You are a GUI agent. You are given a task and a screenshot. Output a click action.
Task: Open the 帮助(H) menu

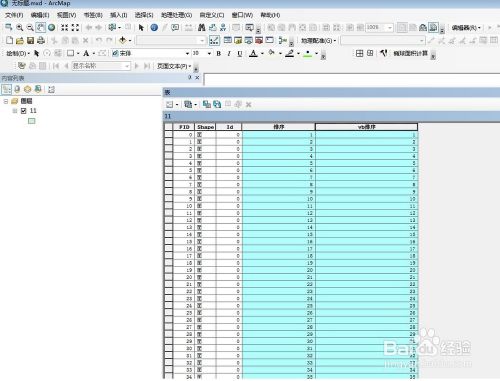(270, 15)
